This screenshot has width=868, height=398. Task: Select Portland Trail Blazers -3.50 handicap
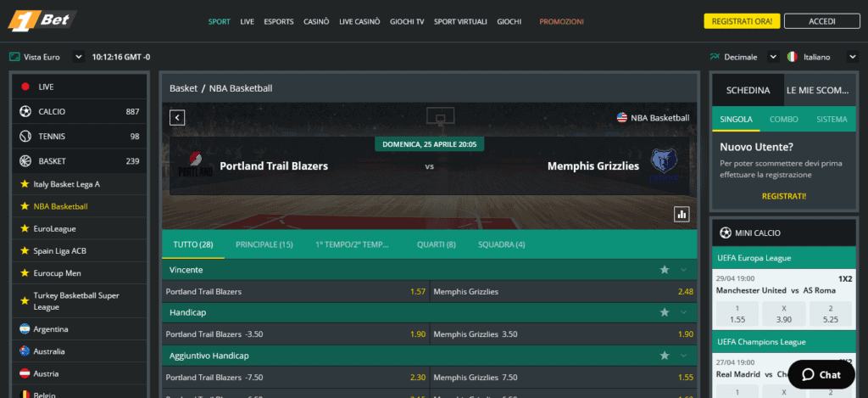pos(295,334)
